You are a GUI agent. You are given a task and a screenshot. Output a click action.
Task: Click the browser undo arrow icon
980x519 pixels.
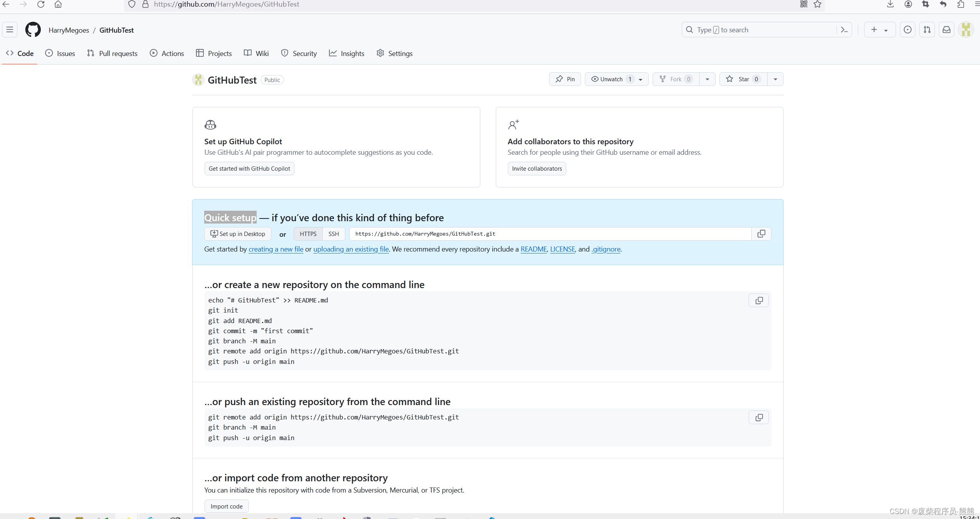(x=943, y=4)
